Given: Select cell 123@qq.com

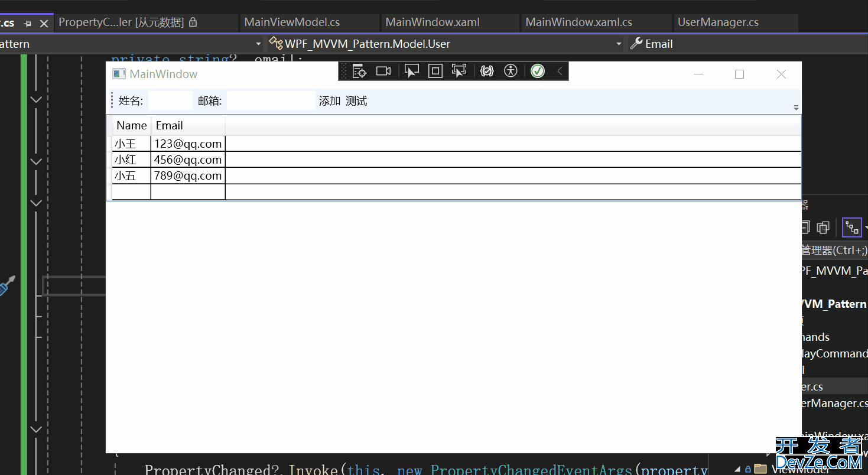Looking at the screenshot, I should tap(188, 144).
